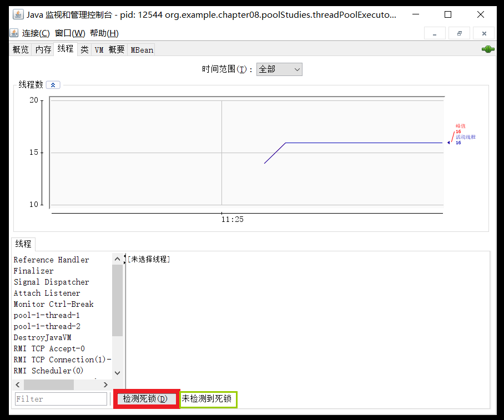This screenshot has width=504, height=420.
Task: Switch to the 类 tab
Action: pyautogui.click(x=84, y=49)
